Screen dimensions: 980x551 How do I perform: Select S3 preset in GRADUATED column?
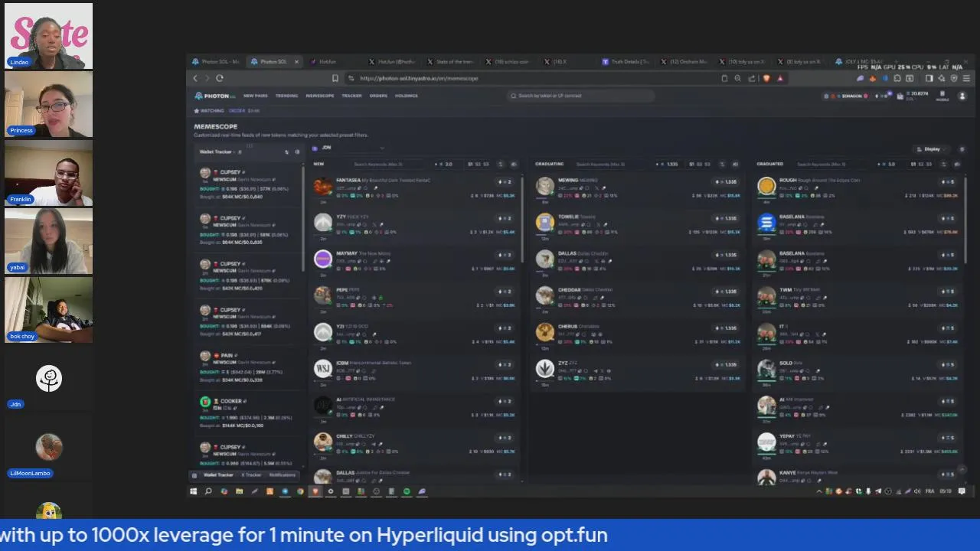click(930, 164)
